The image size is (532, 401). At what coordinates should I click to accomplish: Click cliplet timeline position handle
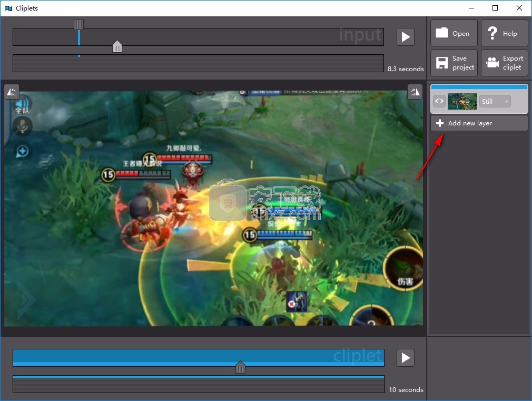(x=240, y=367)
